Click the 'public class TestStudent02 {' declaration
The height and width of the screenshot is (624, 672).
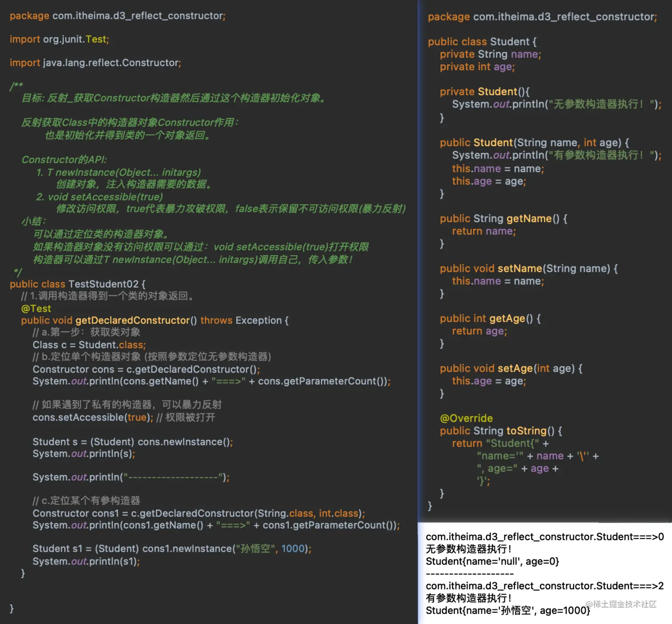[x=78, y=284]
